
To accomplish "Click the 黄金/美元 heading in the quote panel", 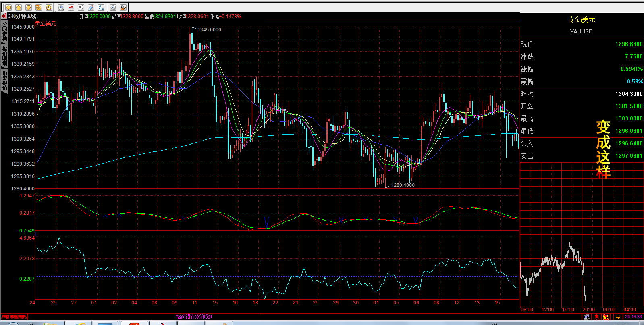I will (581, 19).
